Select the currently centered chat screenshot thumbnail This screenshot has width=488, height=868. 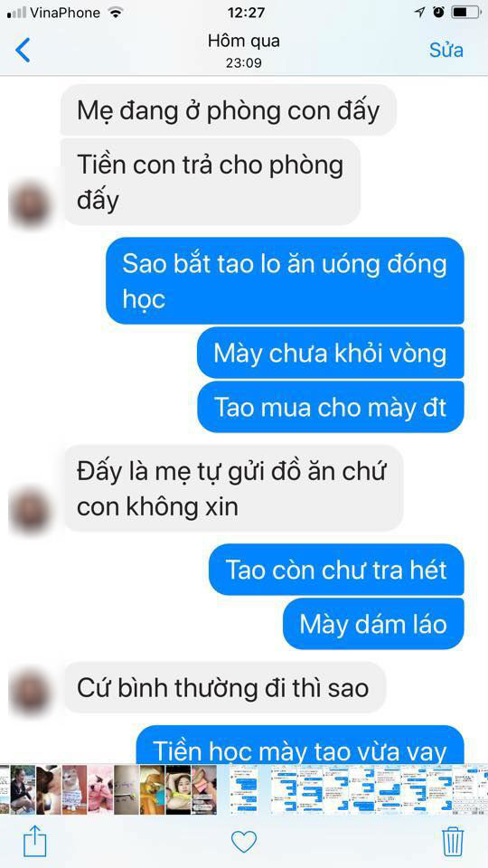coord(243,790)
